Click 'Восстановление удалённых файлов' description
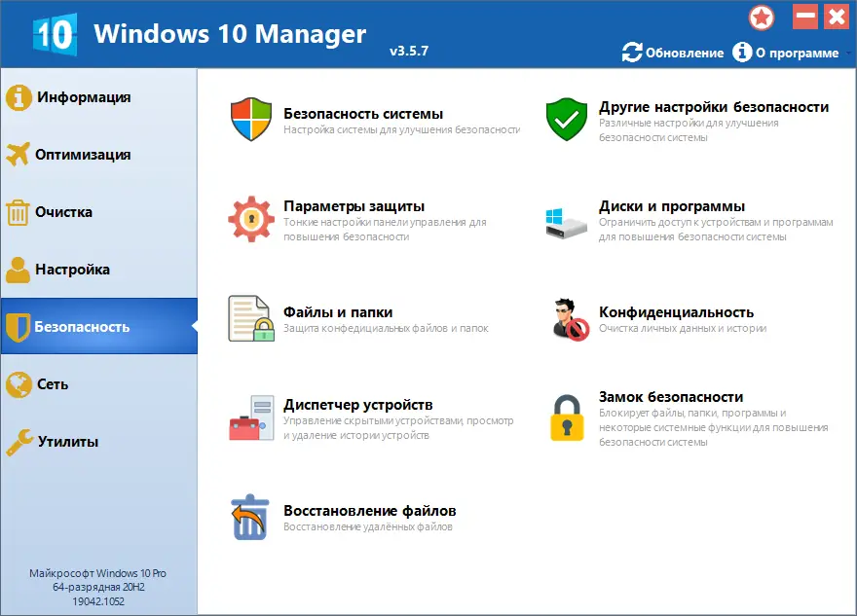Image resolution: width=857 pixels, height=616 pixels. tap(368, 527)
